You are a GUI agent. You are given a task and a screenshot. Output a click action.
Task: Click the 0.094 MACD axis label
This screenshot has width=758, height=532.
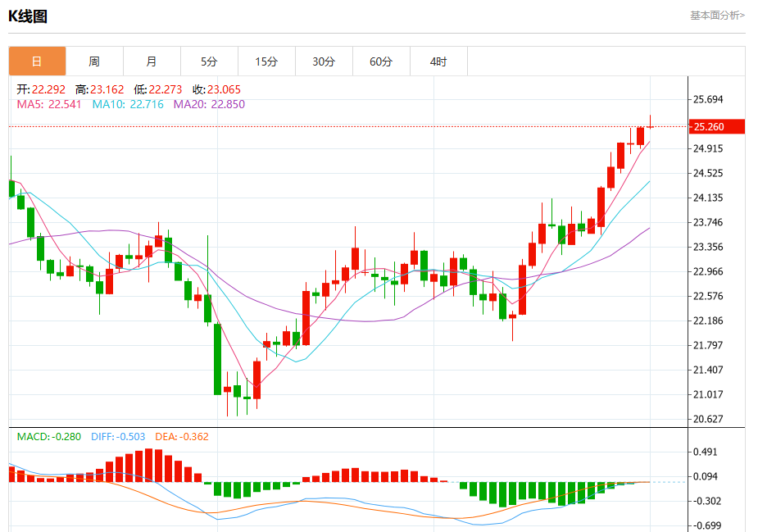click(706, 477)
